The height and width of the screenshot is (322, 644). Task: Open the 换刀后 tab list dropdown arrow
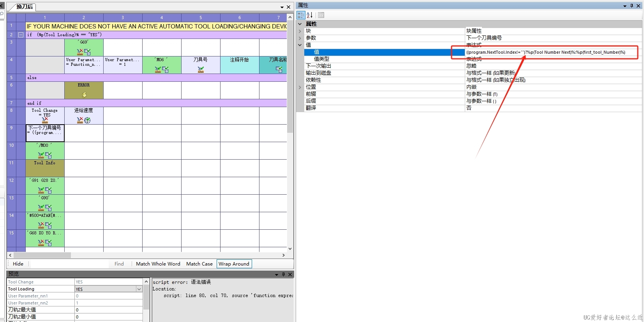[x=282, y=7]
